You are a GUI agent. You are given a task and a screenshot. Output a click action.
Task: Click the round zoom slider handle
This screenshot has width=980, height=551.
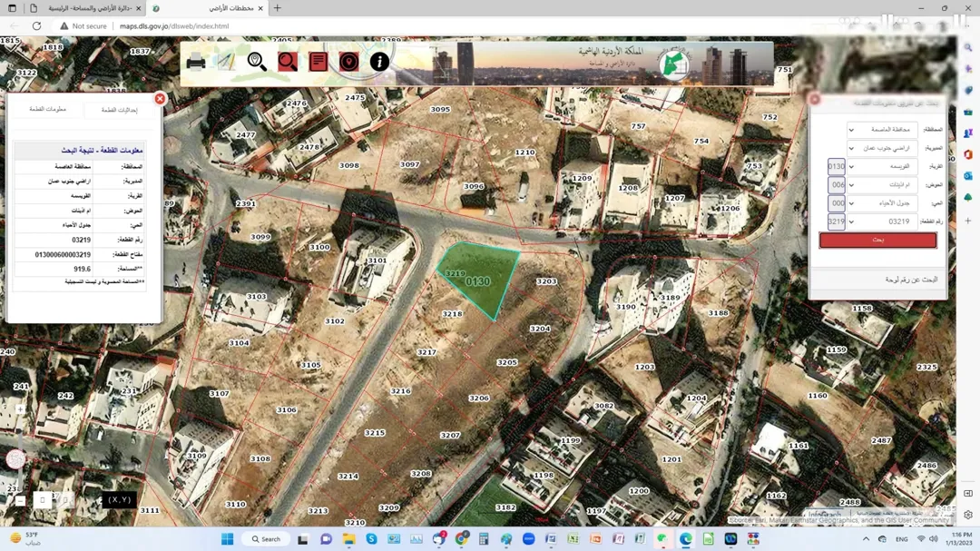[x=15, y=459]
